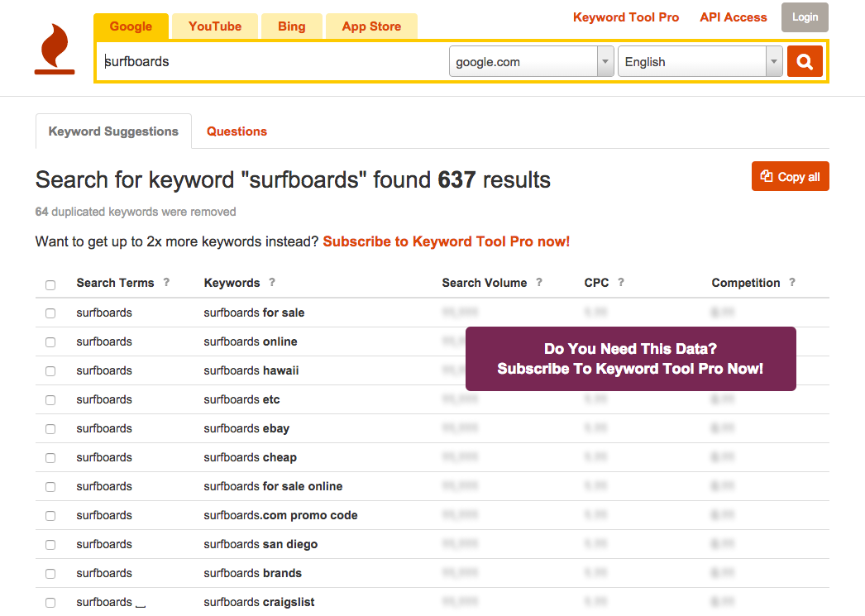Viewport: 865px width, 616px height.
Task: Switch to the Google tab
Action: 131,26
